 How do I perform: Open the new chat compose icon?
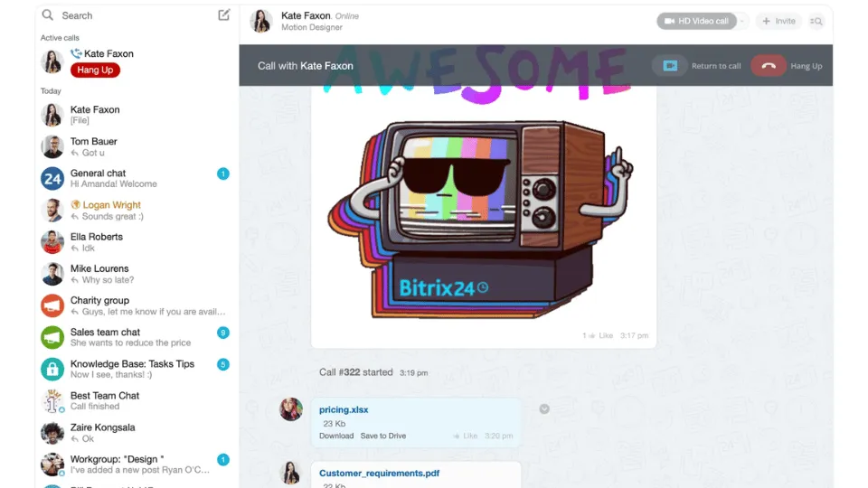[223, 15]
